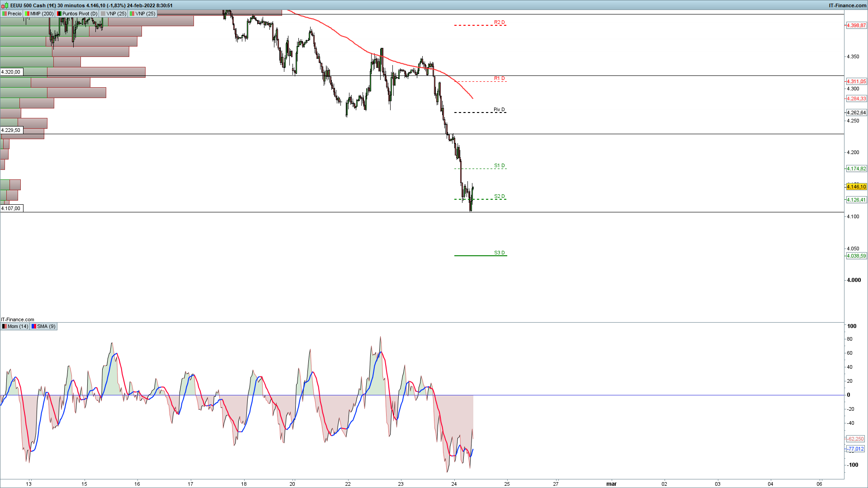
Task: Click date 06 on the time axis
Action: (x=820, y=484)
